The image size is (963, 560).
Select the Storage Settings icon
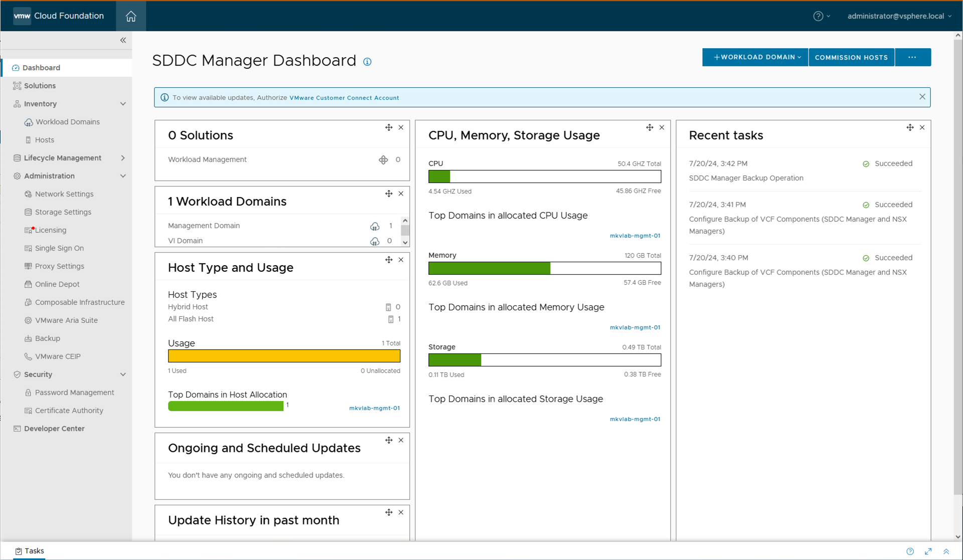pos(28,212)
